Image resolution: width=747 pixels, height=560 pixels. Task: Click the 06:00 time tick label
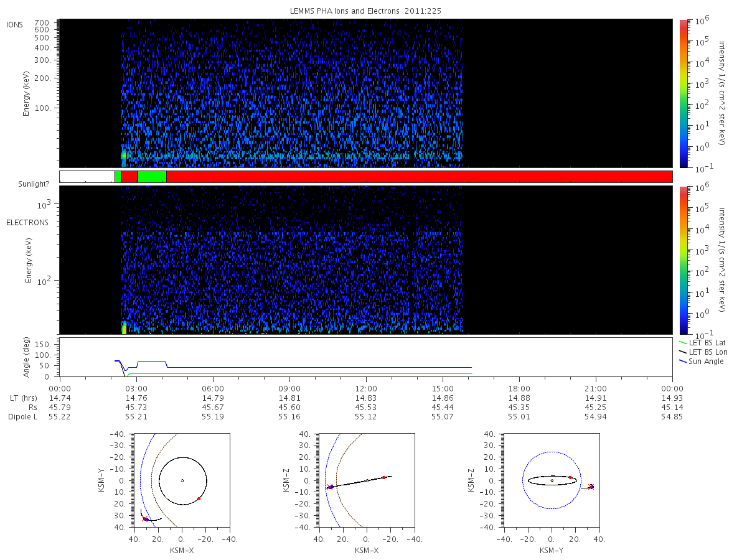(x=213, y=389)
